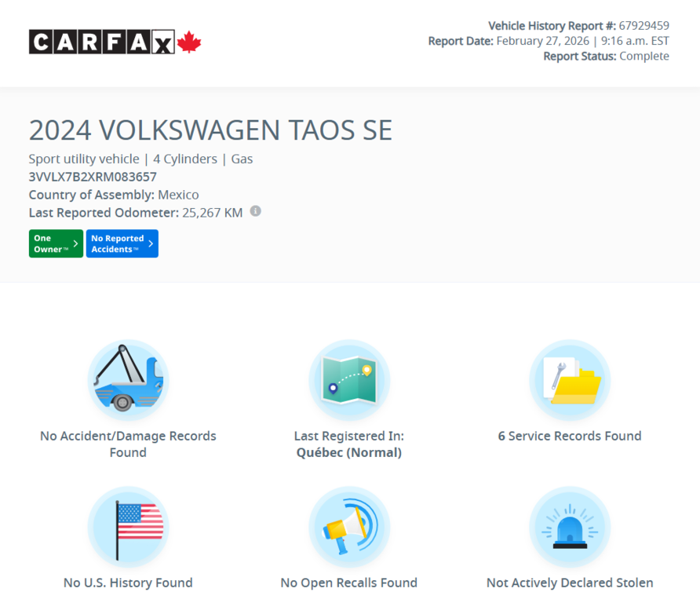The image size is (700, 603).
Task: Click the Last Registered In Québec text
Action: (x=349, y=444)
